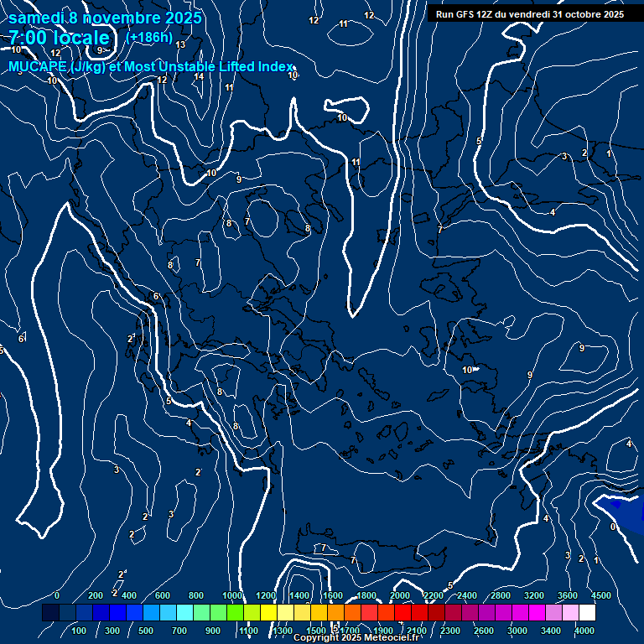644x644 pixels.
Task: Select the legend label '2200'
Action: pos(434,595)
